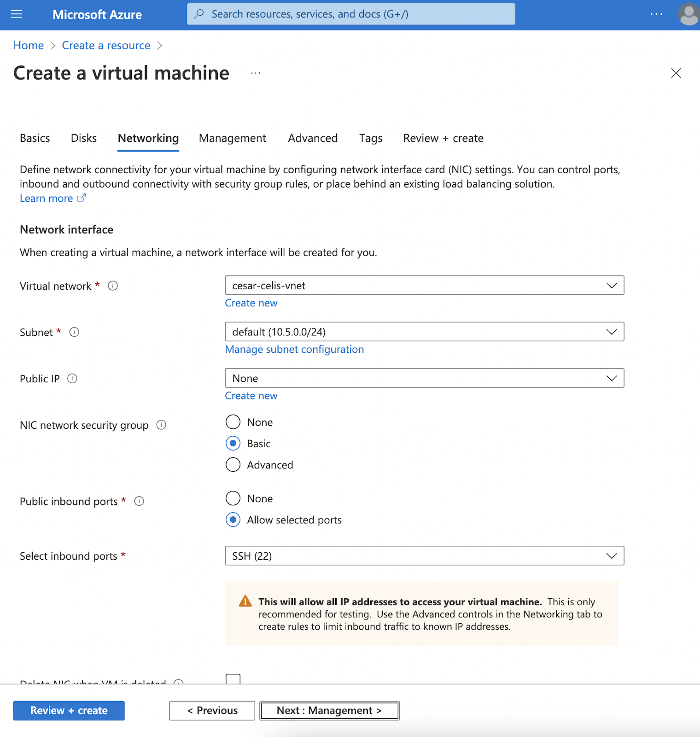Image resolution: width=700 pixels, height=737 pixels.
Task: Expand the Virtual network dropdown
Action: [x=424, y=286]
